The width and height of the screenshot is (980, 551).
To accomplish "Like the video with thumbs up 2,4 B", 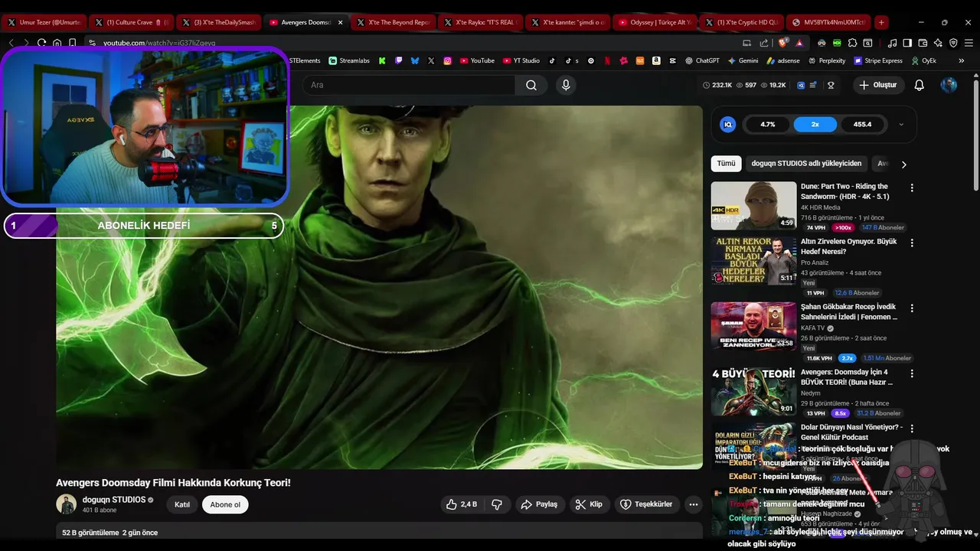I will coord(462,504).
